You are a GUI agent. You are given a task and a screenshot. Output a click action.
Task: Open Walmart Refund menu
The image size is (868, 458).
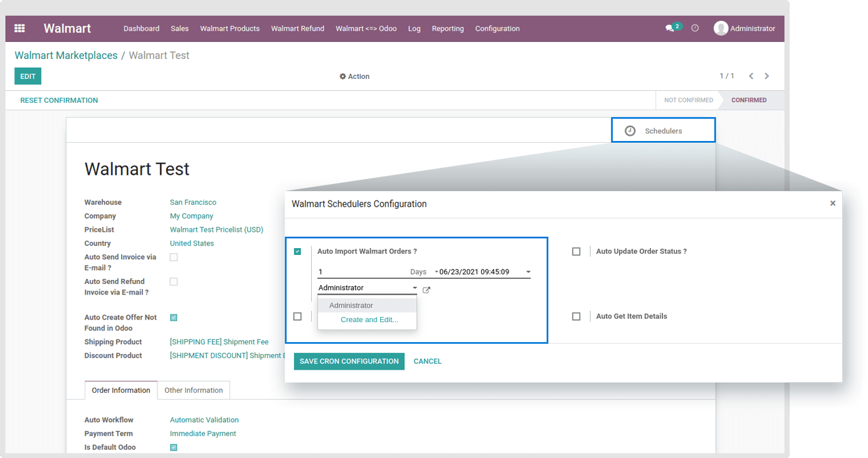point(297,28)
